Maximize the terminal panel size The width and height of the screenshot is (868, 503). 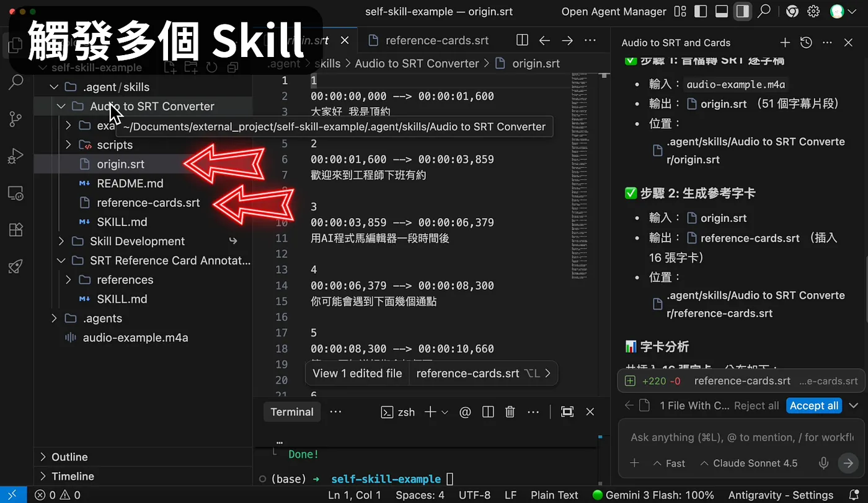point(567,412)
